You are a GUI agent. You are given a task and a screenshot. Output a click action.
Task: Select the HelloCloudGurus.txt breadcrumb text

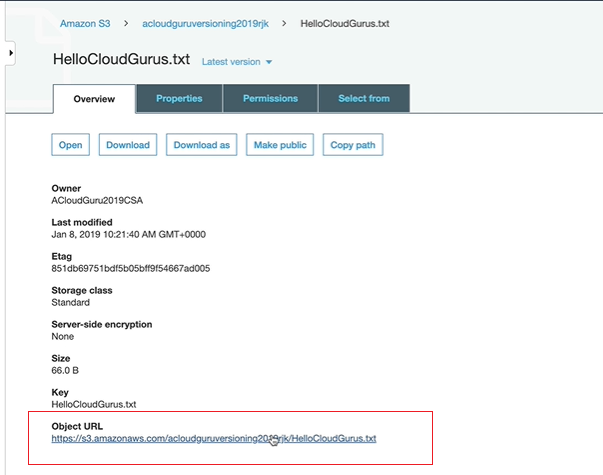tap(345, 23)
